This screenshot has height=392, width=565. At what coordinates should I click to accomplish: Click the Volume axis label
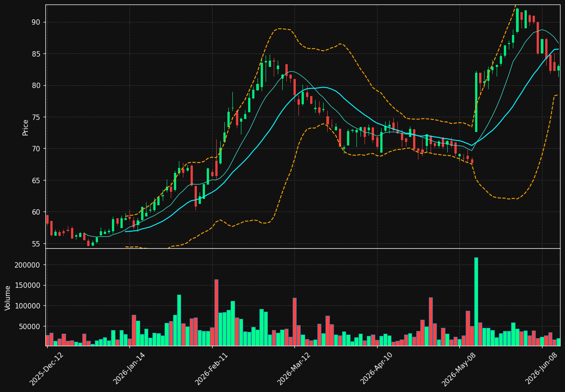(8, 298)
